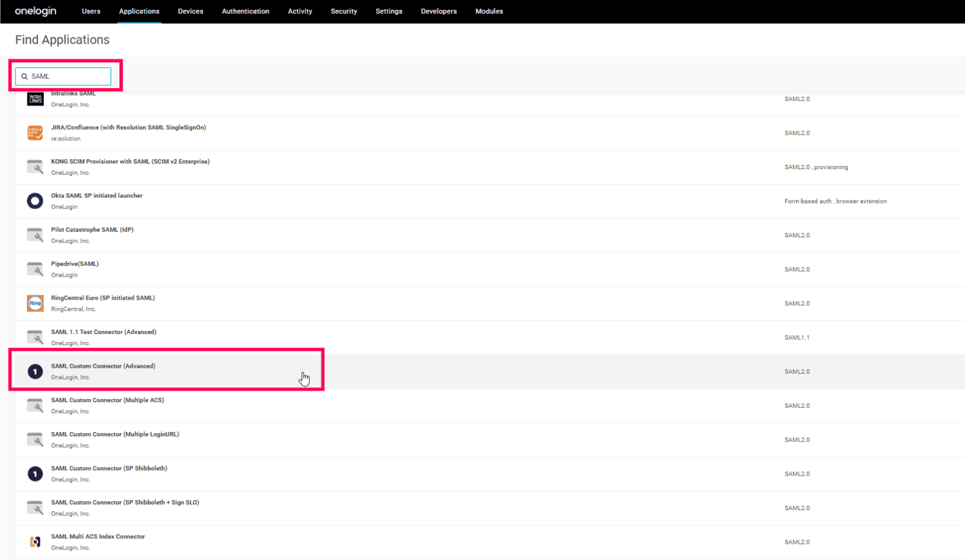Click SAML2.0 in Shibboleth + Sign SLO row
965x560 pixels.
[797, 508]
